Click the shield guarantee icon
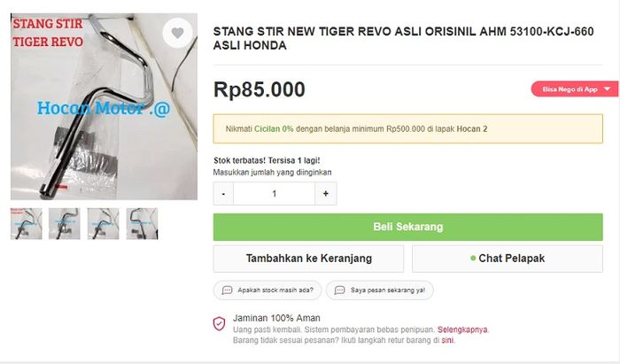The image size is (620, 364). coord(219,323)
